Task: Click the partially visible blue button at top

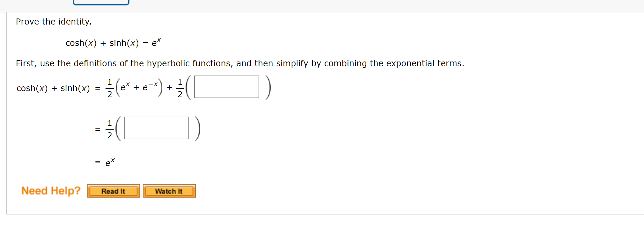Action: [x=101, y=3]
